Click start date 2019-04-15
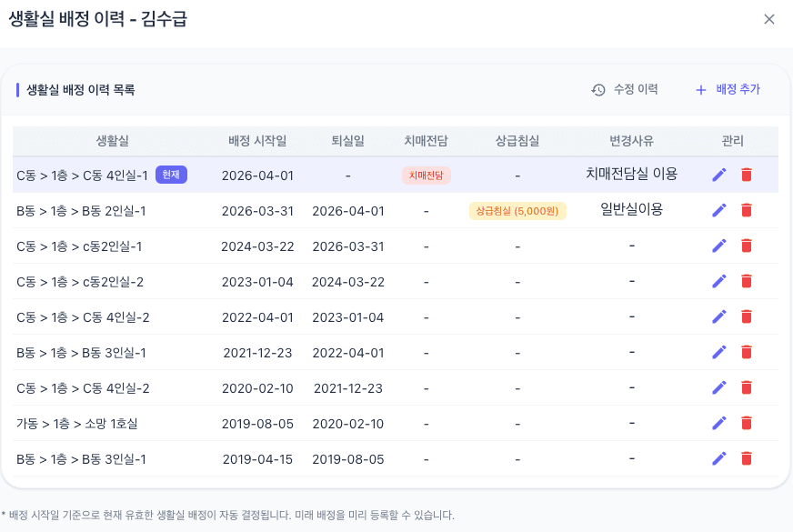 coord(257,458)
